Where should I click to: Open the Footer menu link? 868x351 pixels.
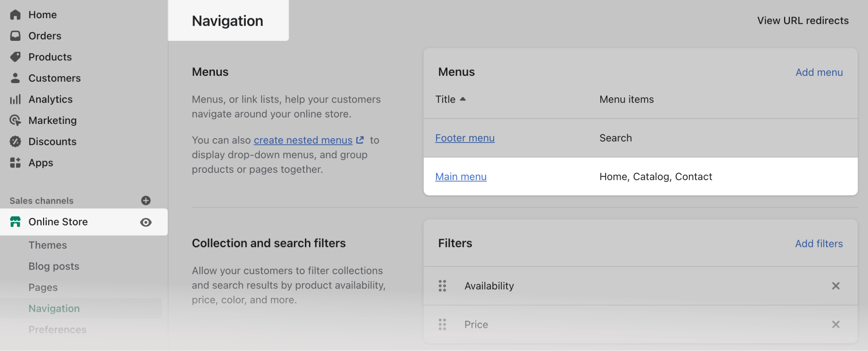click(465, 138)
